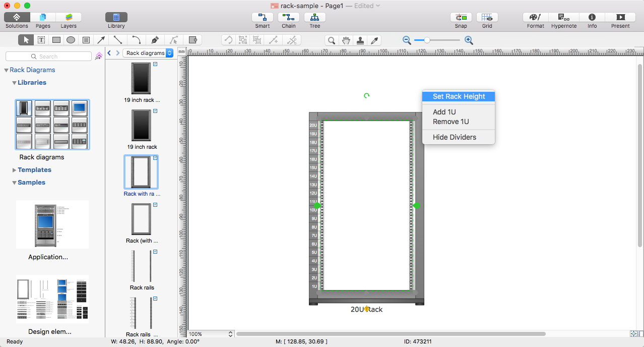Pick the Eyedropper tool
Screen dimensions: 644x347
(374, 40)
